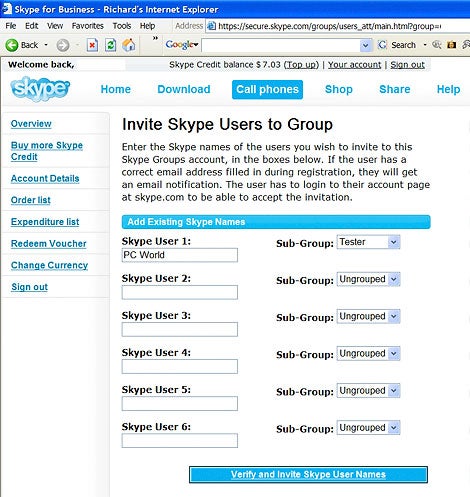
Task: Open the View menu
Action: pyautogui.click(x=55, y=26)
